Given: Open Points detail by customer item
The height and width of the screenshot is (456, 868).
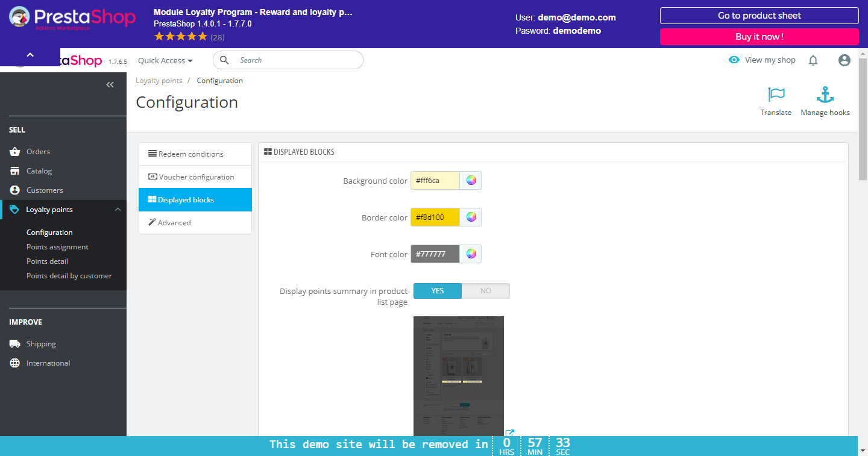Looking at the screenshot, I should pos(69,276).
